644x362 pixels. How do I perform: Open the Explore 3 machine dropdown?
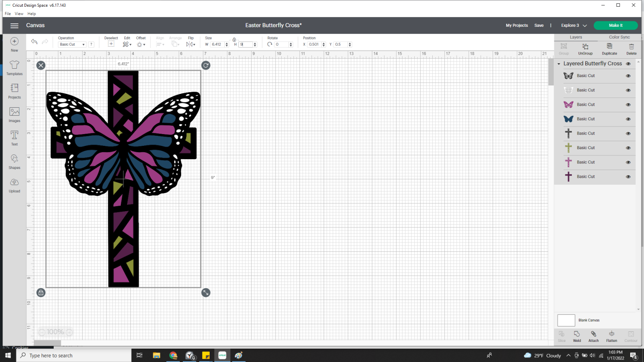(574, 26)
